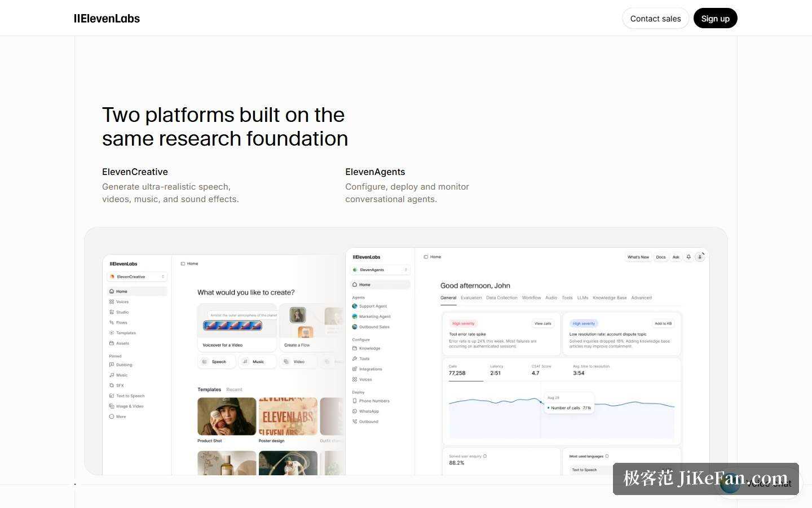The height and width of the screenshot is (508, 812).
Task: Open the Workflow tab
Action: pyautogui.click(x=531, y=297)
